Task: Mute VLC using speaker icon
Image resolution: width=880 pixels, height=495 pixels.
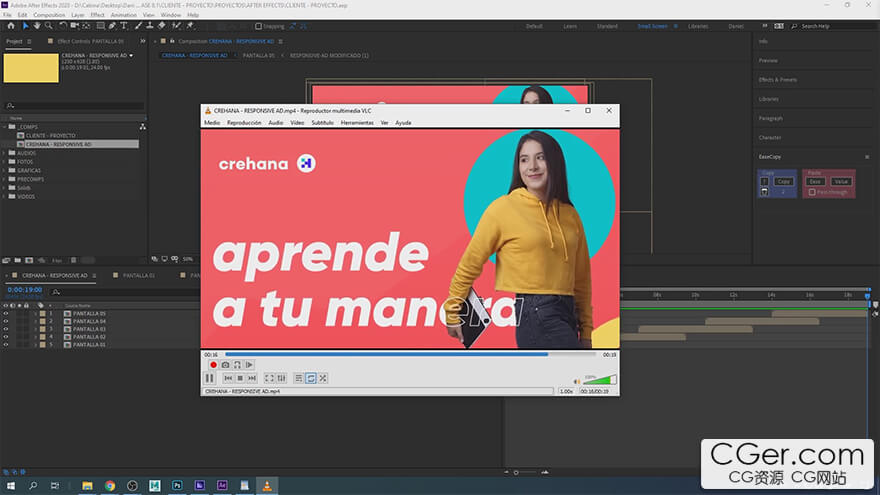Action: pyautogui.click(x=576, y=382)
